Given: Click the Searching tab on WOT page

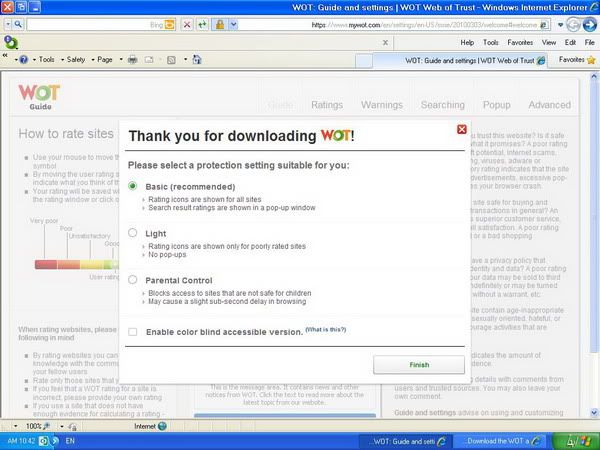Looking at the screenshot, I should coord(443,105).
